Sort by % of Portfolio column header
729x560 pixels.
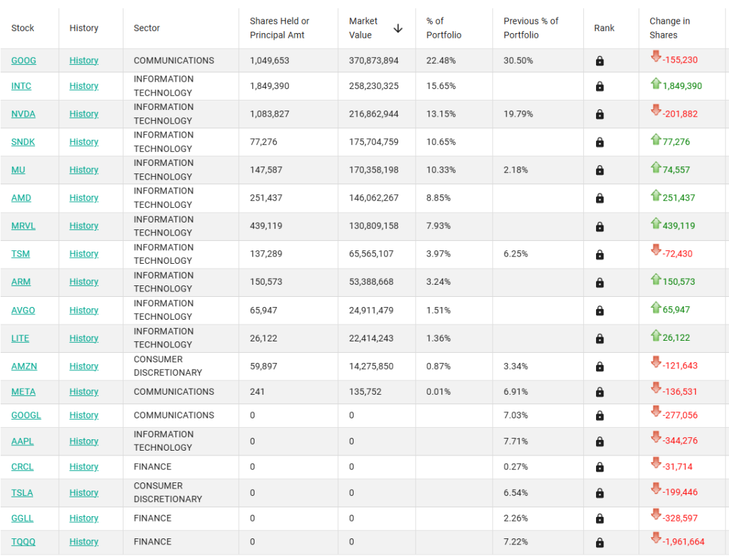(x=443, y=28)
